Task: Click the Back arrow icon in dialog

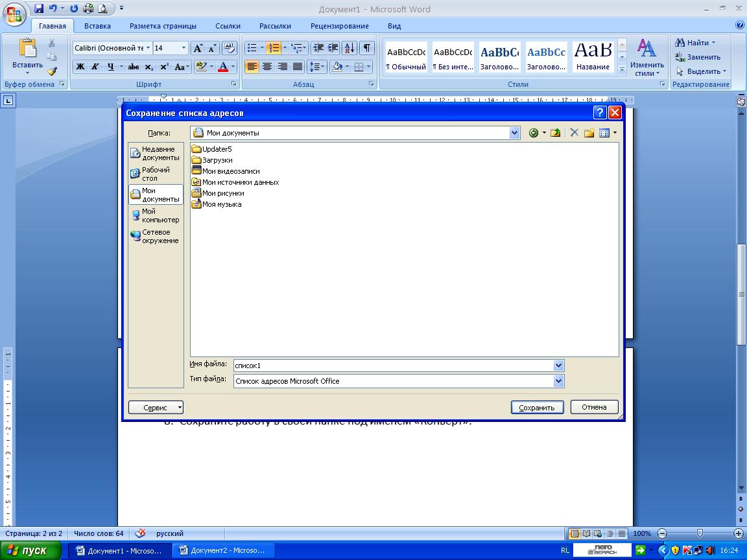Action: coord(534,133)
